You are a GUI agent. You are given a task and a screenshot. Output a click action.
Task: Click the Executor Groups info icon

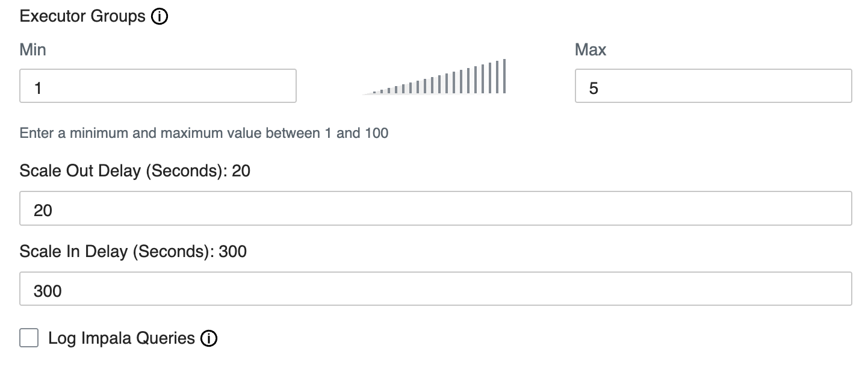pyautogui.click(x=160, y=16)
